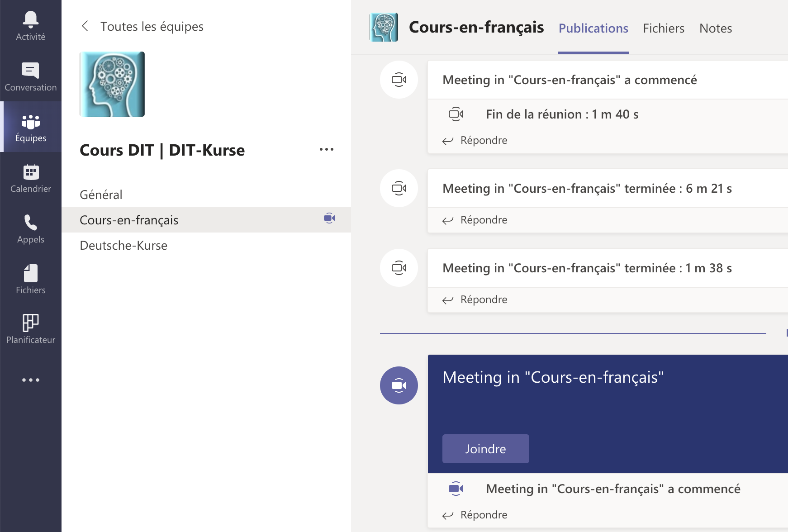The height and width of the screenshot is (532, 788).
Task: Go back using the Toutes les équipes arrow
Action: tap(85, 26)
